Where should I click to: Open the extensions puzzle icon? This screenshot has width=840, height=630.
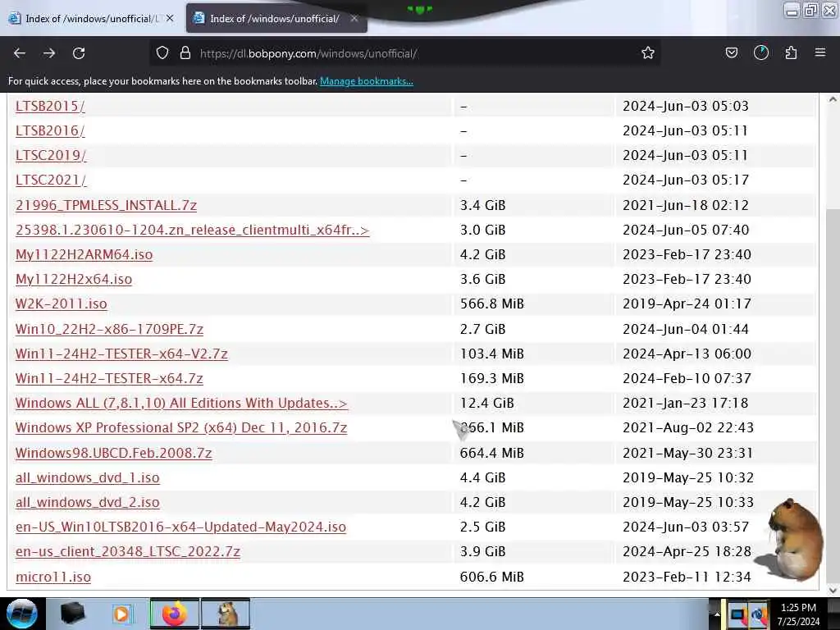click(791, 53)
